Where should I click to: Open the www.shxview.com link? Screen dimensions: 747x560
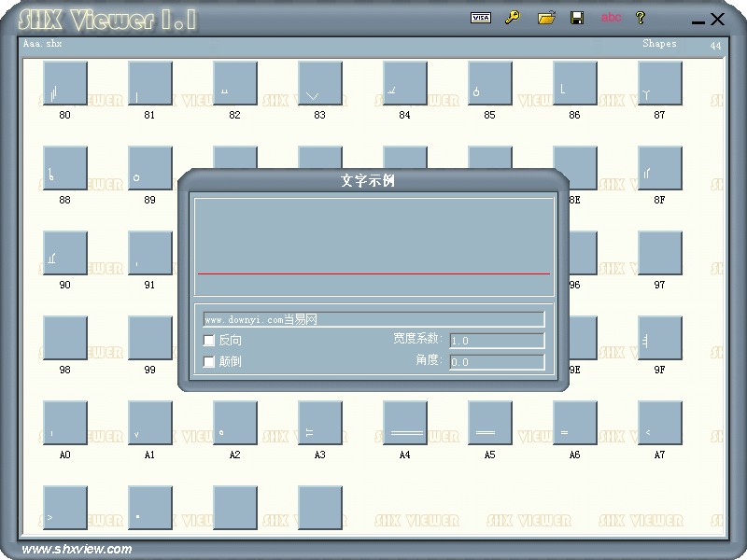click(x=77, y=549)
